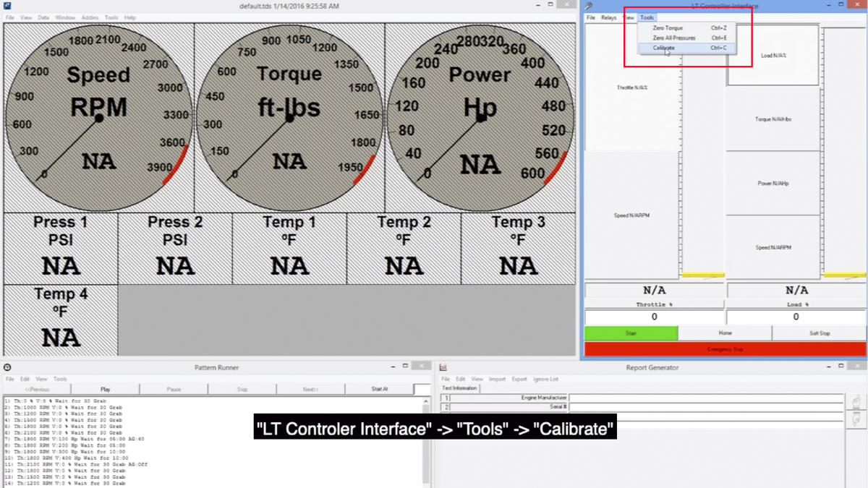Image resolution: width=868 pixels, height=488 pixels.
Task: Click the Engine Manufacturer input field
Action: (x=706, y=398)
